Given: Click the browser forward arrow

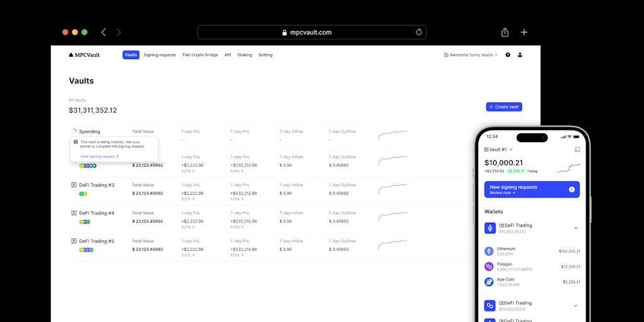Looking at the screenshot, I should 119,33.
